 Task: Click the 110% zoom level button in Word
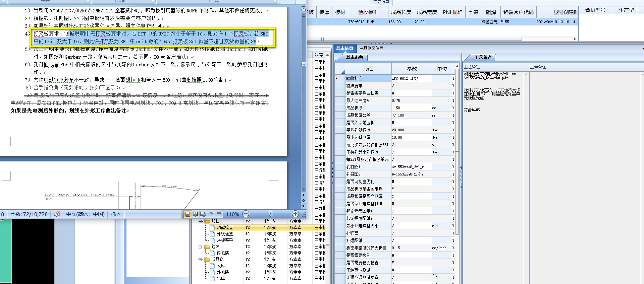click(232, 214)
